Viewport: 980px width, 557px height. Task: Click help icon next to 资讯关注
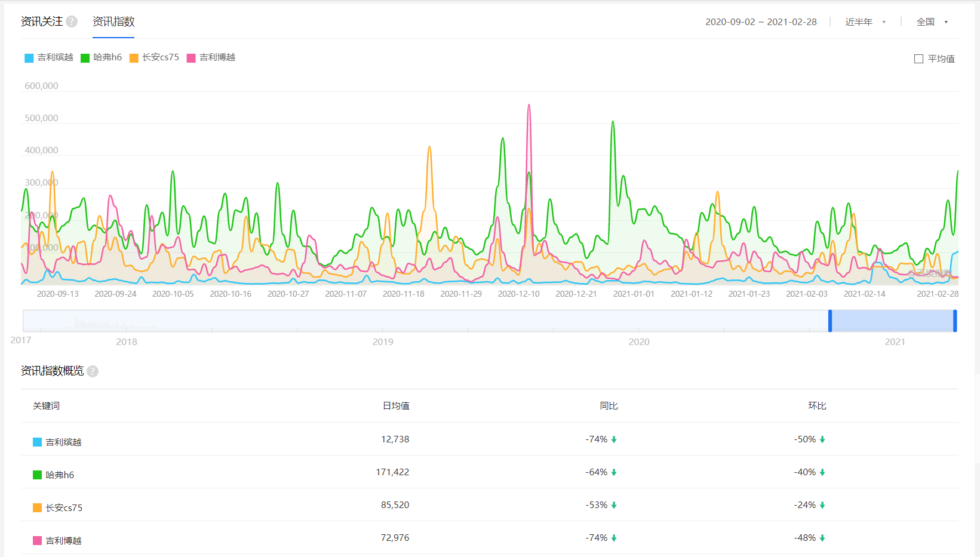pos(72,21)
